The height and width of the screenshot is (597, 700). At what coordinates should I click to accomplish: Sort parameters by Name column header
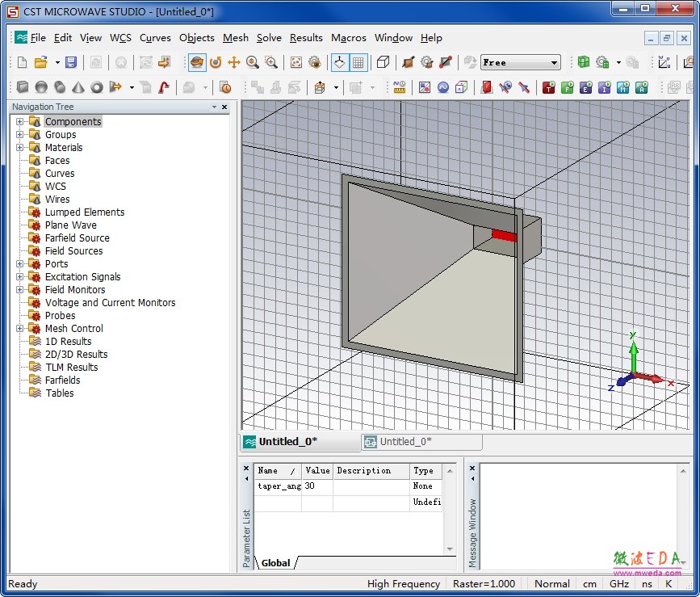pyautogui.click(x=278, y=471)
